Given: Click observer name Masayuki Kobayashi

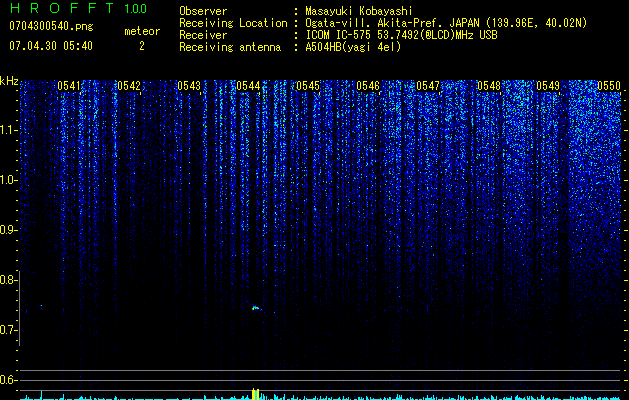Looking at the screenshot, I should 359,11.
